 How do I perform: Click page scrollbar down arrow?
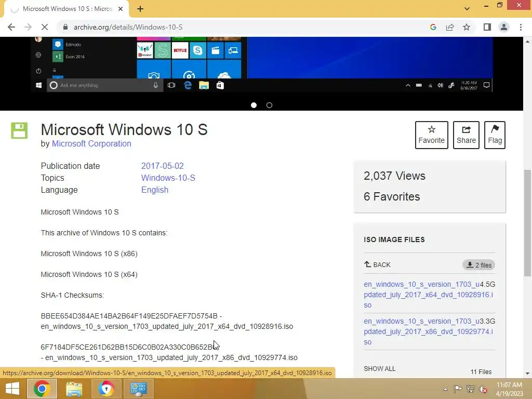coord(528,374)
